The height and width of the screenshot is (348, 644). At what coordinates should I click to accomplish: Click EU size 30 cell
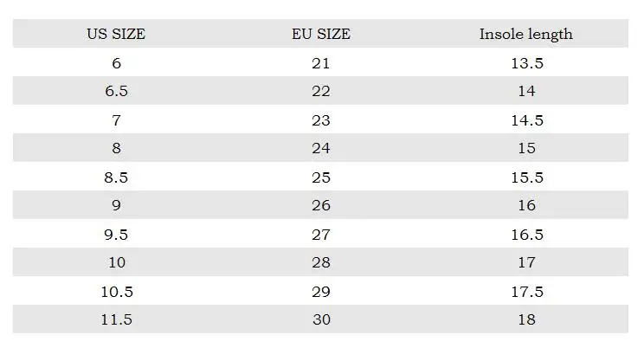(x=320, y=319)
